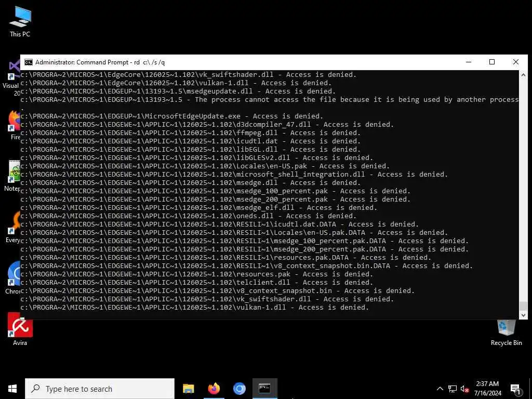The width and height of the screenshot is (532, 399).
Task: Open the Recycle Bin icon
Action: pos(506,332)
